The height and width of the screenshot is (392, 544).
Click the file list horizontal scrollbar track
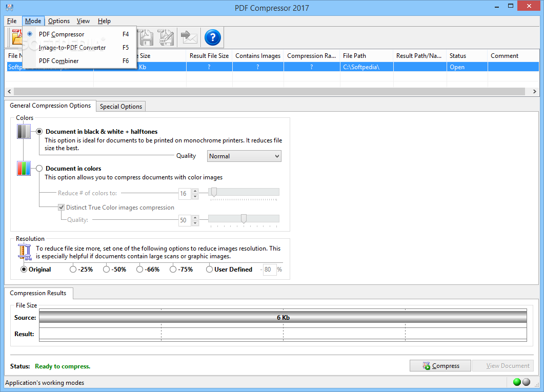click(269, 92)
